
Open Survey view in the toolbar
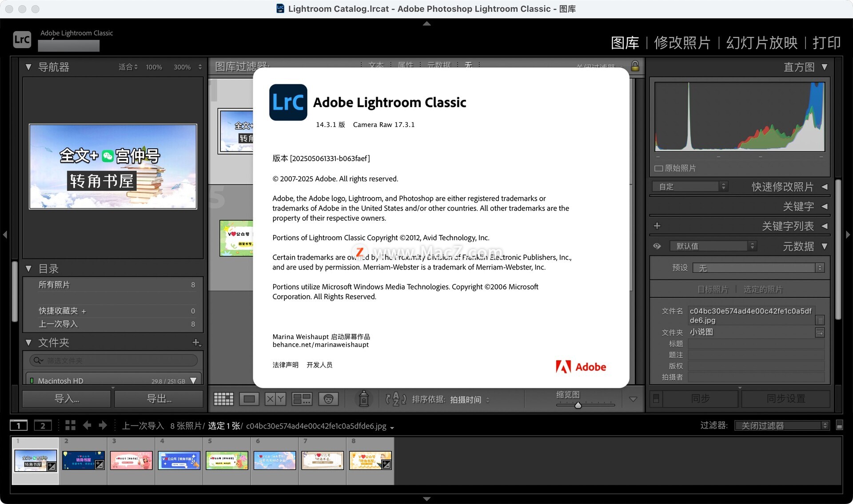[x=302, y=399]
